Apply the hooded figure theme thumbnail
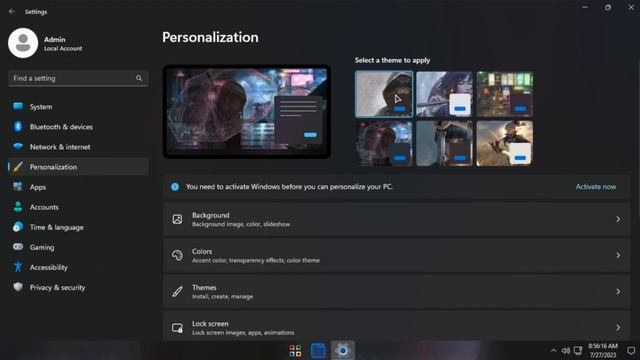 tap(384, 94)
